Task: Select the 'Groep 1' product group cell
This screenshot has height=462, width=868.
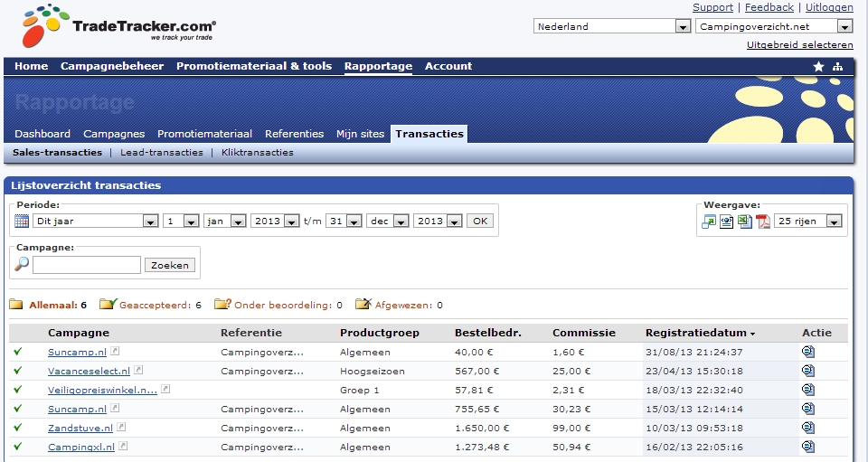Action: click(360, 390)
